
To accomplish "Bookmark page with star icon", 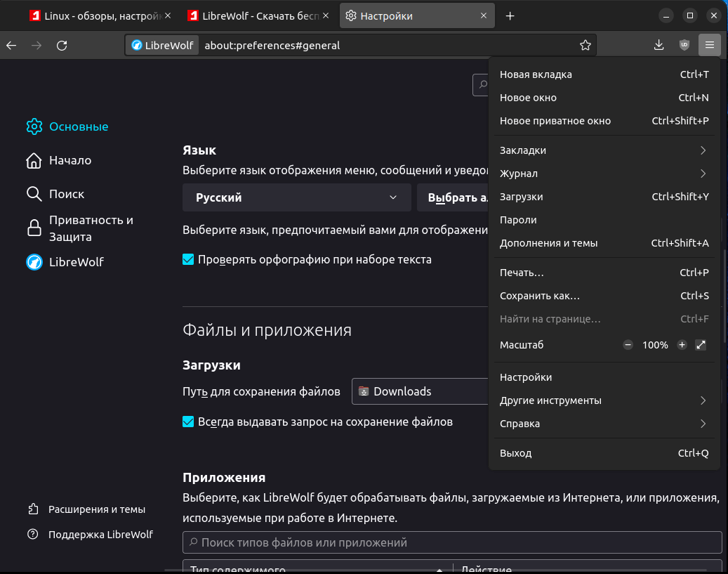I will pyautogui.click(x=585, y=46).
